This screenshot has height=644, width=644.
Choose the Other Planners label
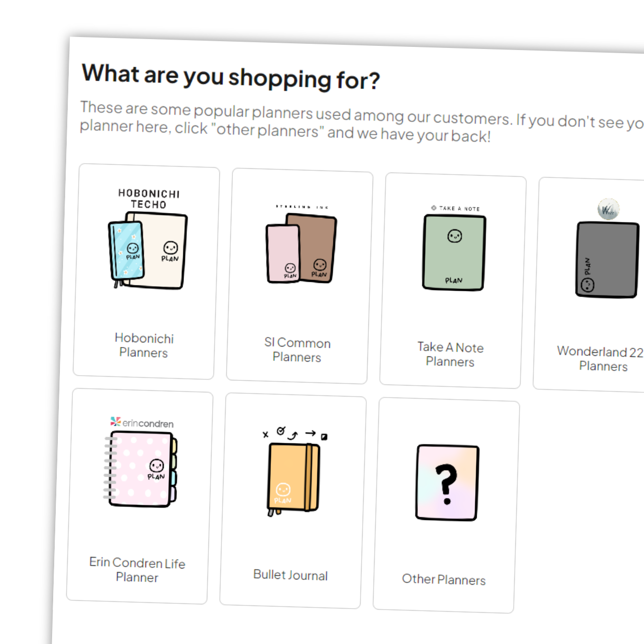tap(443, 579)
